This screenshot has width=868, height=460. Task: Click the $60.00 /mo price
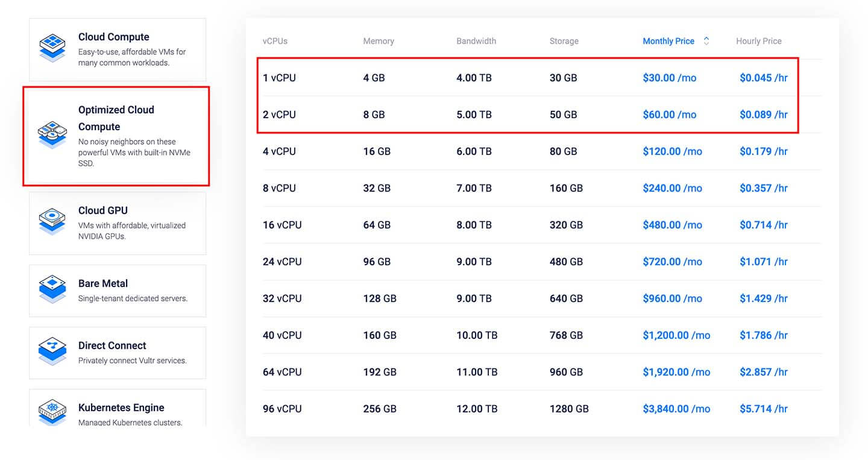pyautogui.click(x=669, y=115)
